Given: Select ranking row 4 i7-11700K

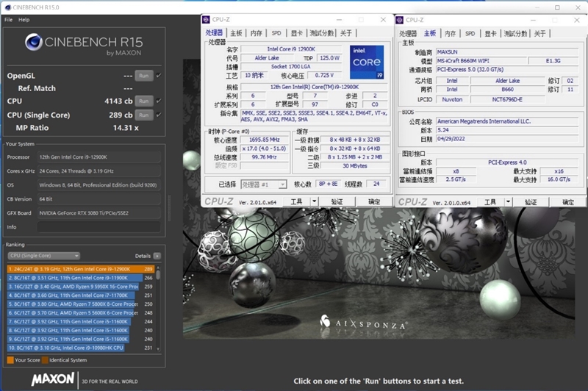Looking at the screenshot, I should click(81, 295).
